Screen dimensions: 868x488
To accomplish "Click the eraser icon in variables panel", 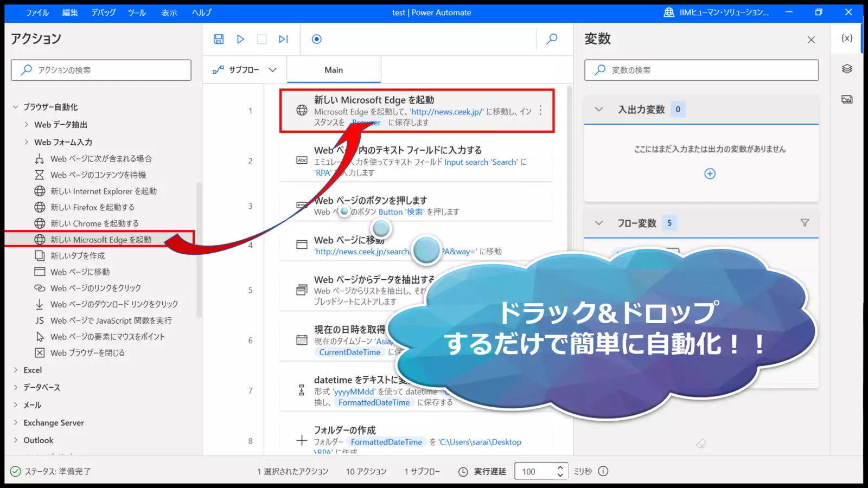I will pos(701,444).
